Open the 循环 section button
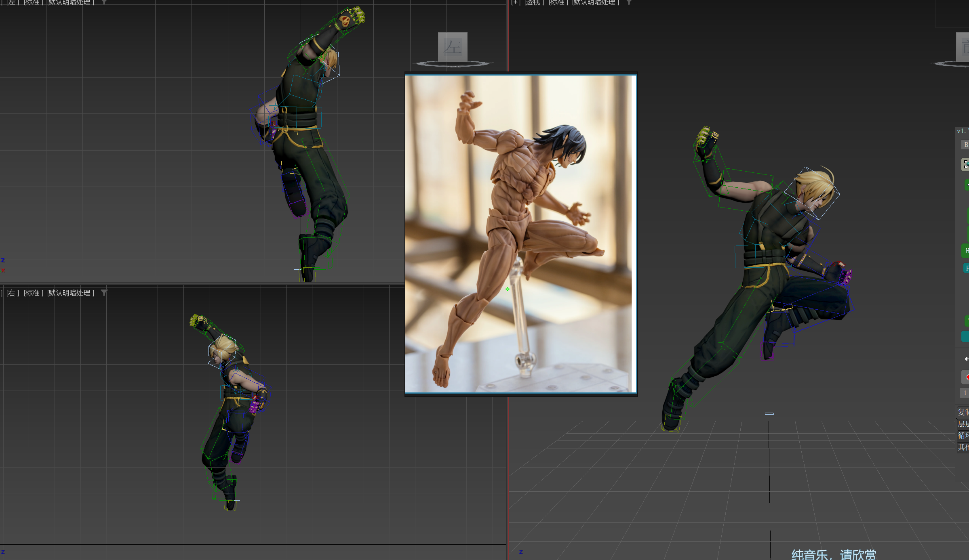The height and width of the screenshot is (560, 969). tap(963, 435)
